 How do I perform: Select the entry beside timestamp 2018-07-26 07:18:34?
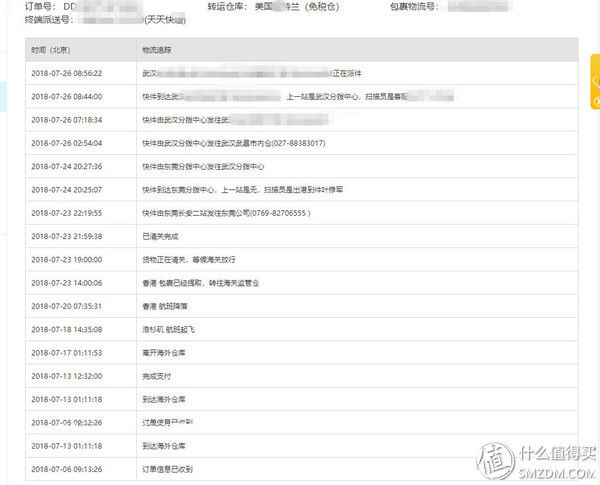point(235,120)
